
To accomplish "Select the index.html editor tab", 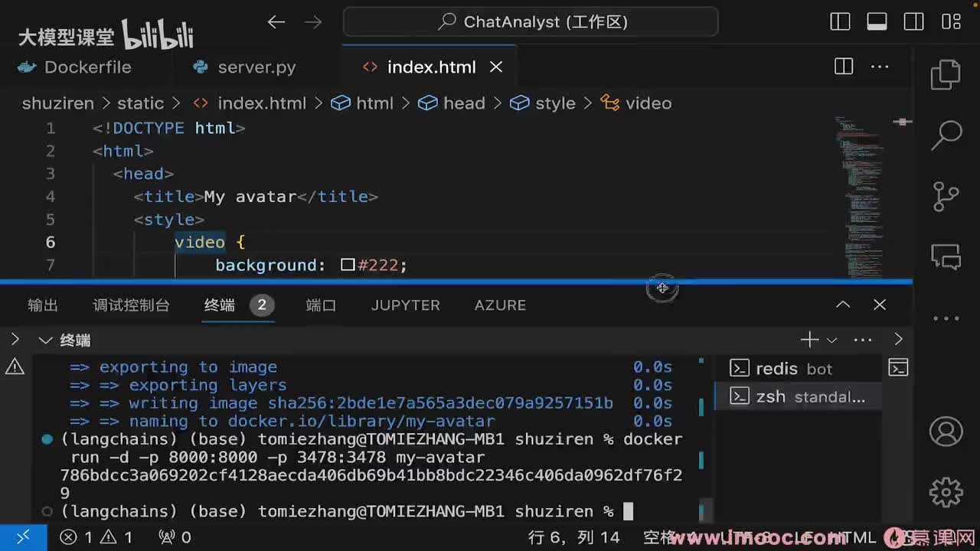I will click(431, 67).
